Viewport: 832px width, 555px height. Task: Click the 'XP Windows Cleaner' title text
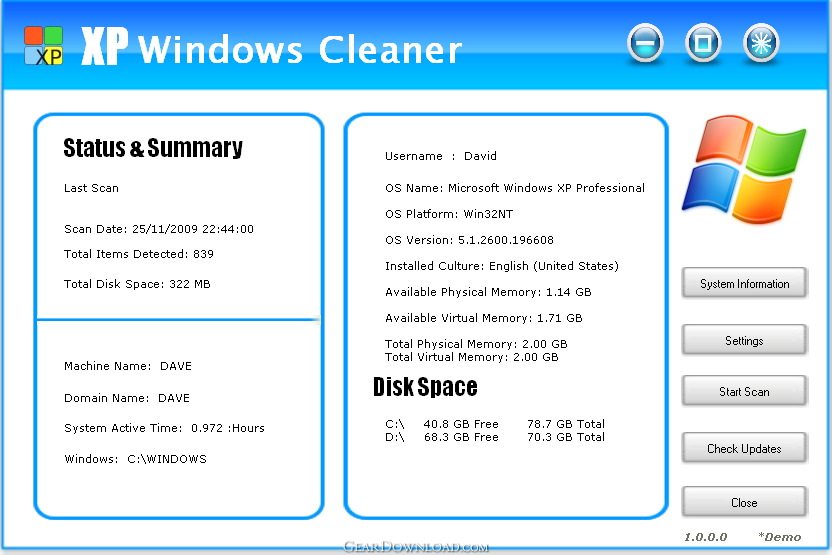coord(271,47)
